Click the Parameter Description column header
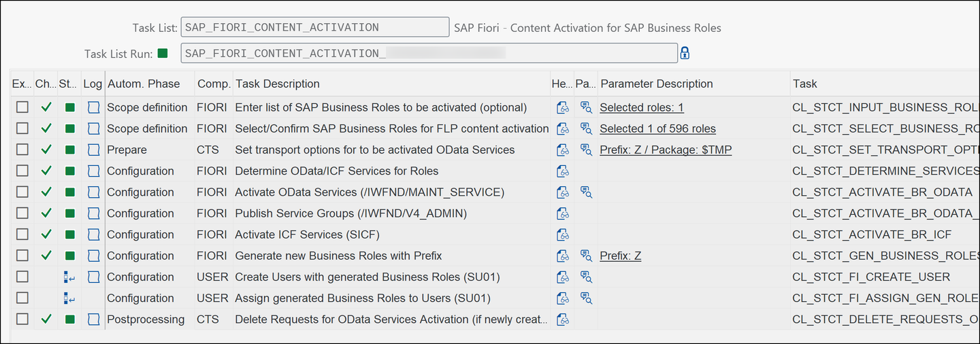This screenshot has width=980, height=344. click(x=693, y=84)
